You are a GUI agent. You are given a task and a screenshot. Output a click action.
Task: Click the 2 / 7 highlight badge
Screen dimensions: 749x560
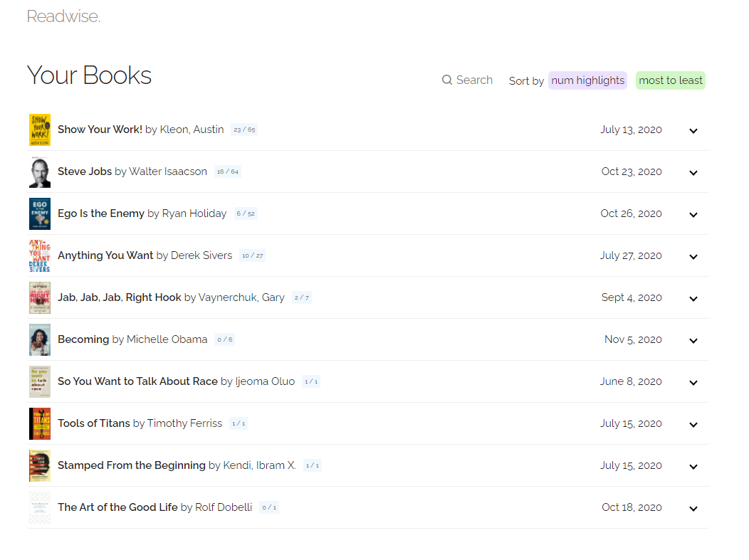[301, 298]
